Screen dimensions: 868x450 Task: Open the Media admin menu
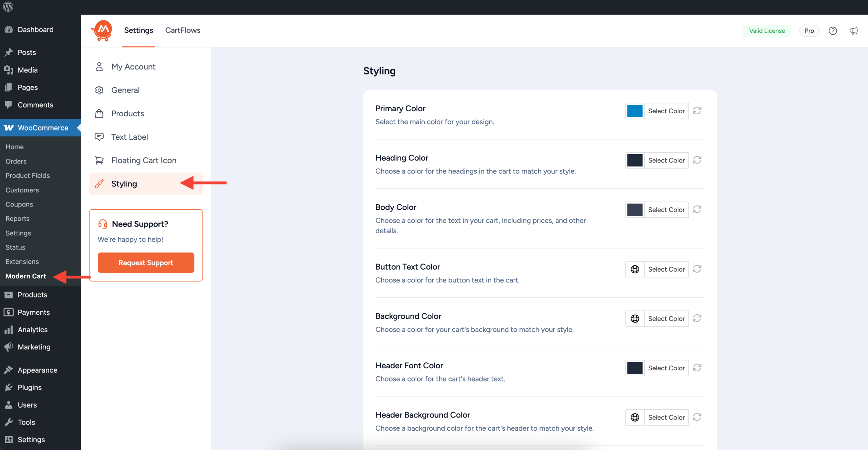coord(40,70)
